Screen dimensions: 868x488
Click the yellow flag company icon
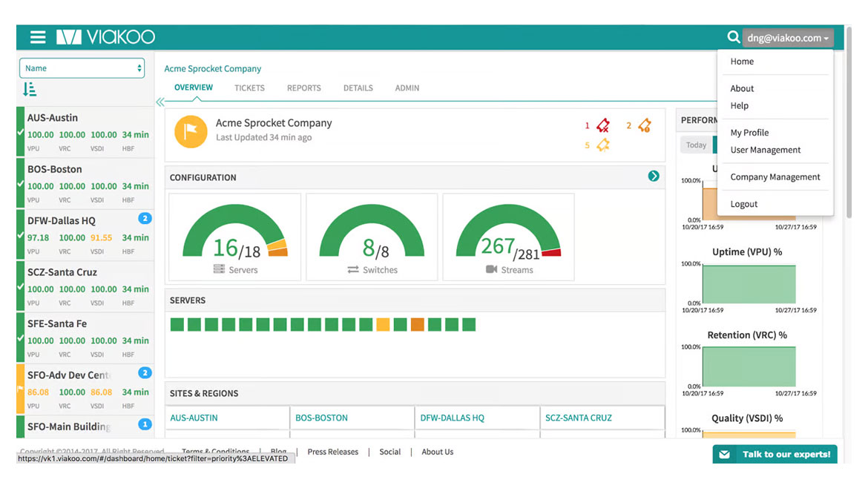click(191, 131)
